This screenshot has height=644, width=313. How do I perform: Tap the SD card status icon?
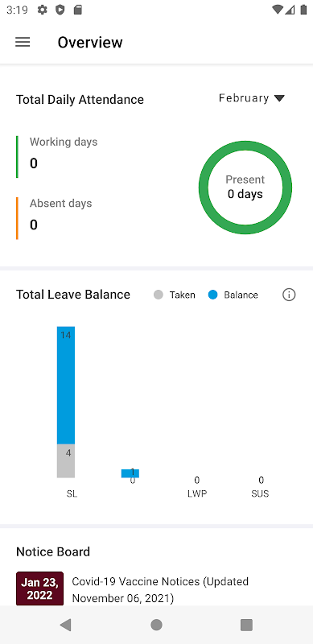click(77, 10)
